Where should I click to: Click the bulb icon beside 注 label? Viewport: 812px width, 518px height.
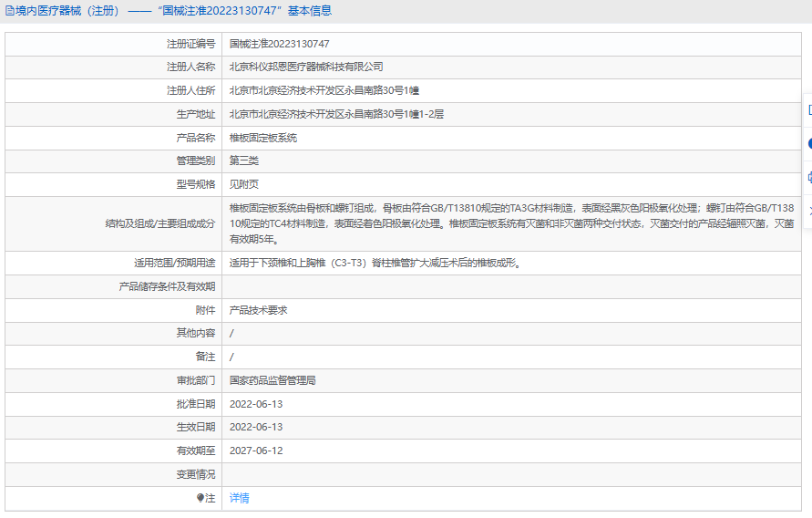(200, 498)
